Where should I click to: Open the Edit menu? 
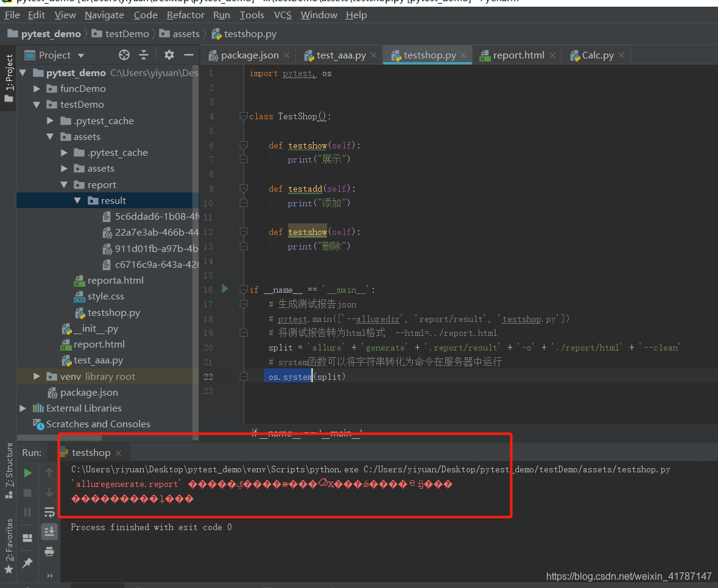point(36,15)
